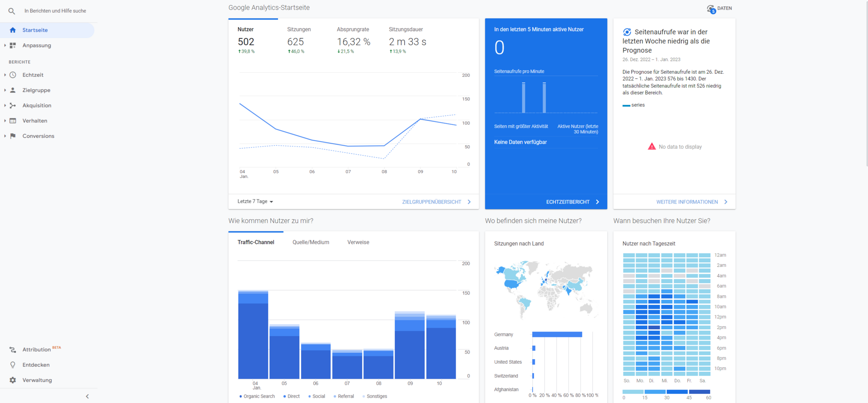Open the DATEN insights icon

[x=711, y=9]
